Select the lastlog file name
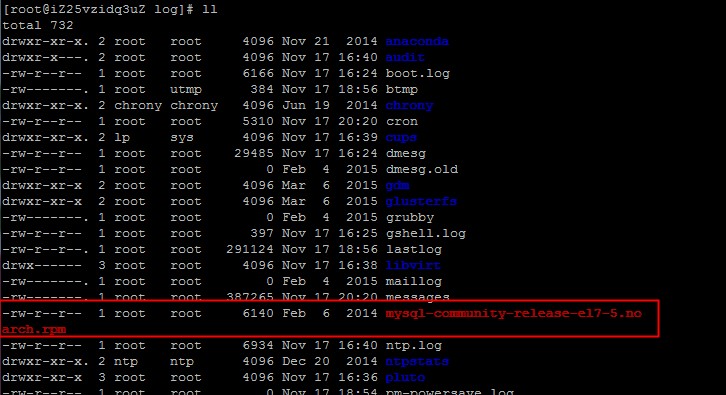Image resolution: width=726 pixels, height=395 pixels. click(x=414, y=249)
